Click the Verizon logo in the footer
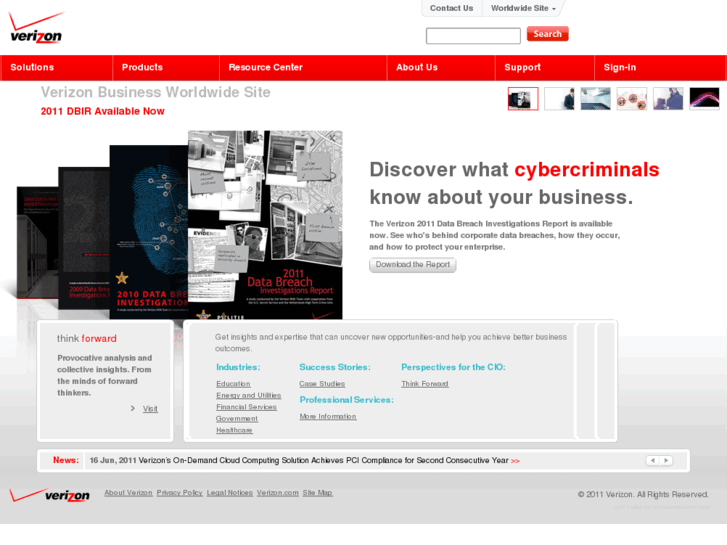This screenshot has width=727, height=545. point(50,495)
